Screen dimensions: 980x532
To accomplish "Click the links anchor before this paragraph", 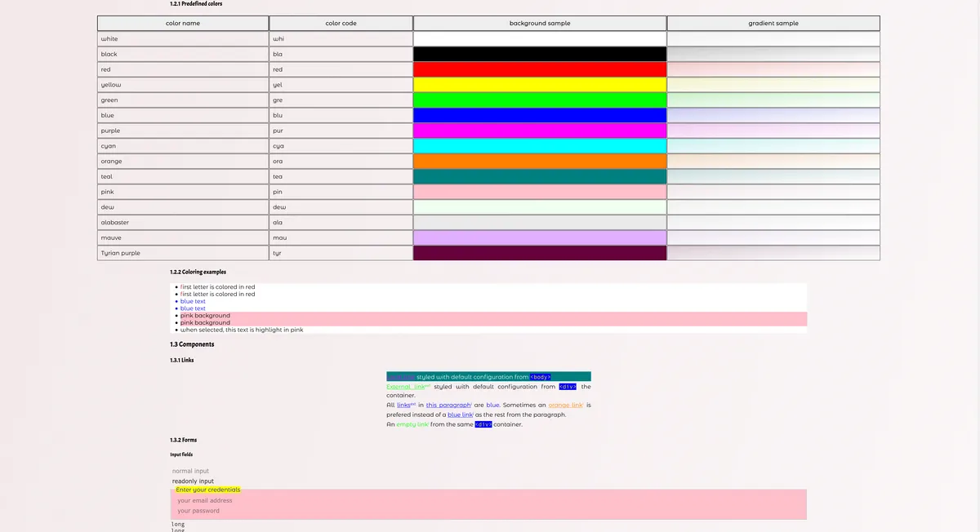I will (403, 404).
